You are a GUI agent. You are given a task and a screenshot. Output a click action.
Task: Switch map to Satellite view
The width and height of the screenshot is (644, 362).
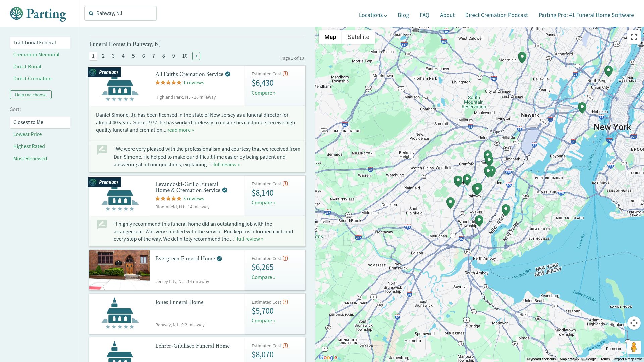coord(358,37)
